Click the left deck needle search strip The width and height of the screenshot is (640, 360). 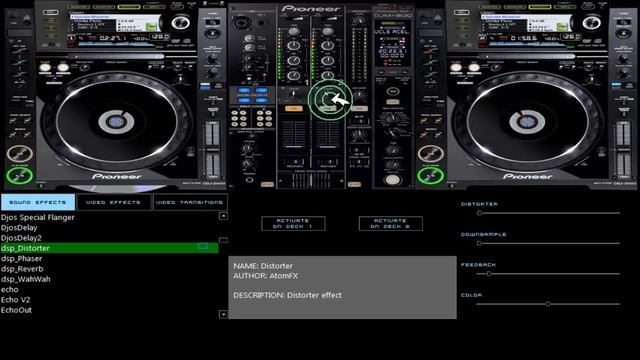[x=118, y=56]
